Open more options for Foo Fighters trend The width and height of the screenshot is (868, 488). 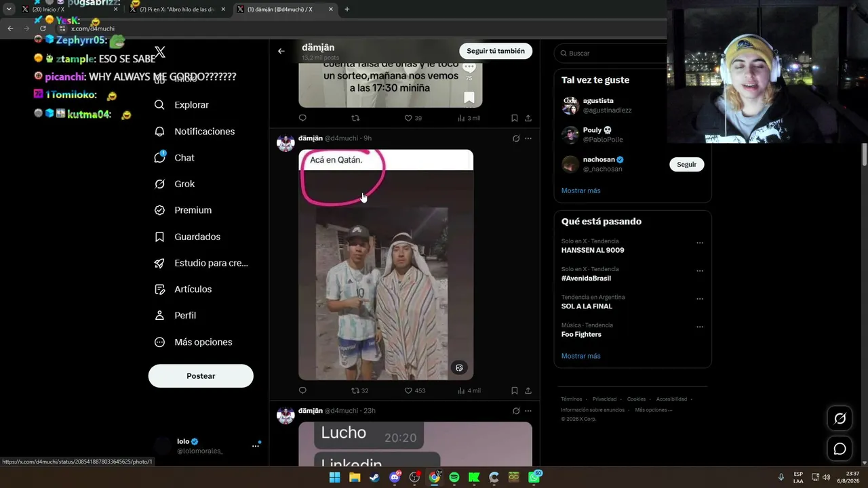pyautogui.click(x=700, y=327)
